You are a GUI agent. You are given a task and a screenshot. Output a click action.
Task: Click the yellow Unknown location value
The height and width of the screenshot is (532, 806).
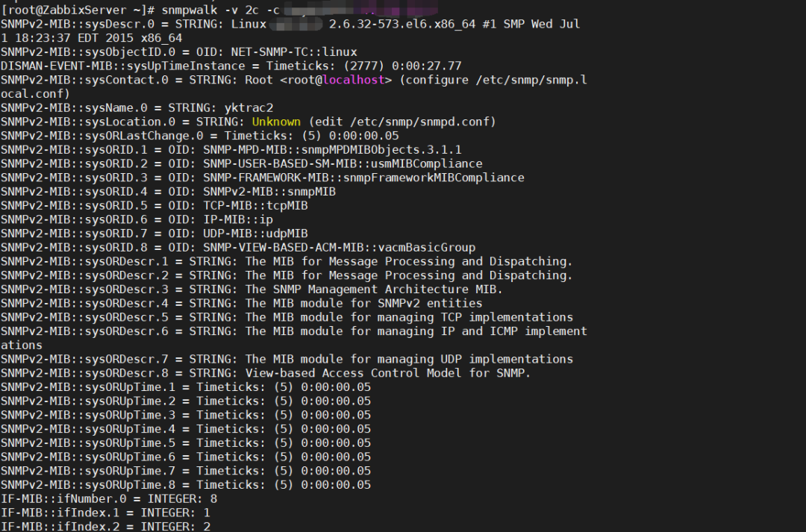[x=276, y=122]
